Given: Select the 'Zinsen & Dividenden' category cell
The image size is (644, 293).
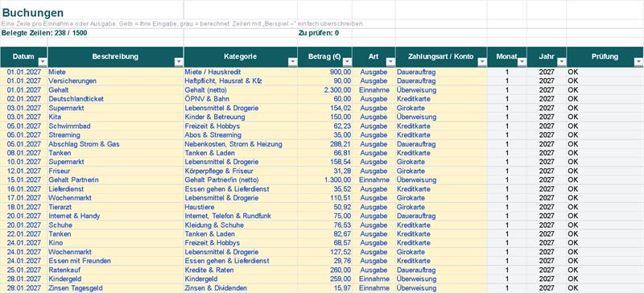Looking at the screenshot, I should [x=241, y=288].
